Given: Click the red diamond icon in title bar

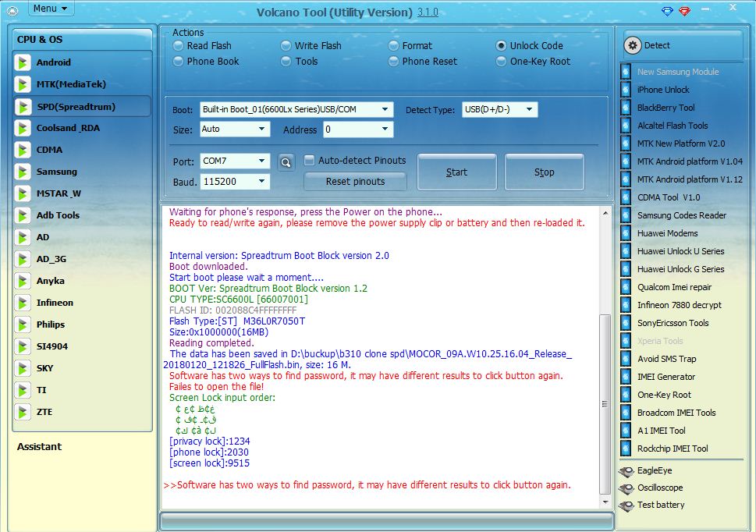Looking at the screenshot, I should coord(685,11).
